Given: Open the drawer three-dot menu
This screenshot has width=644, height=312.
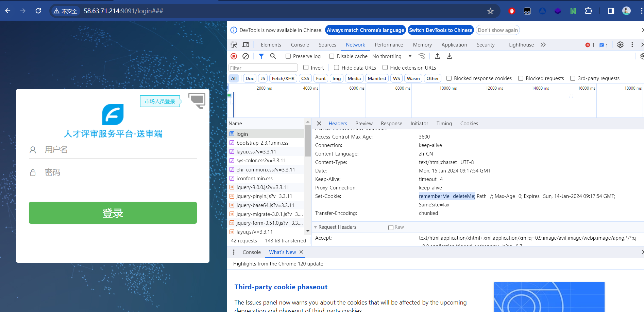Looking at the screenshot, I should point(234,252).
